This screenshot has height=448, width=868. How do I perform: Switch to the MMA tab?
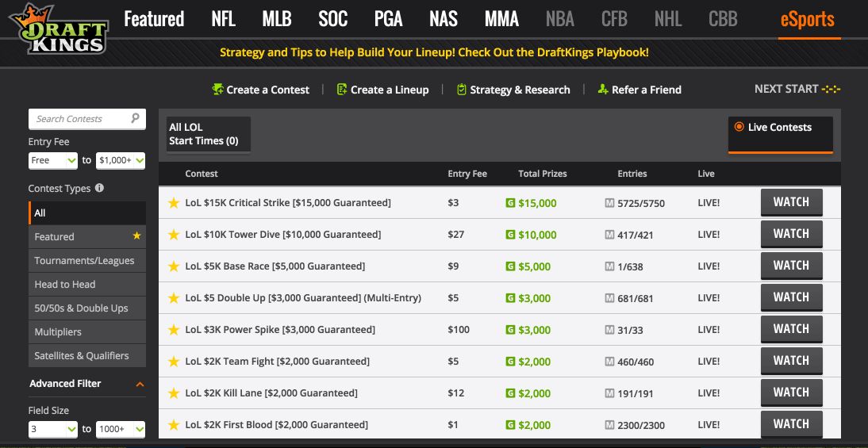point(501,19)
